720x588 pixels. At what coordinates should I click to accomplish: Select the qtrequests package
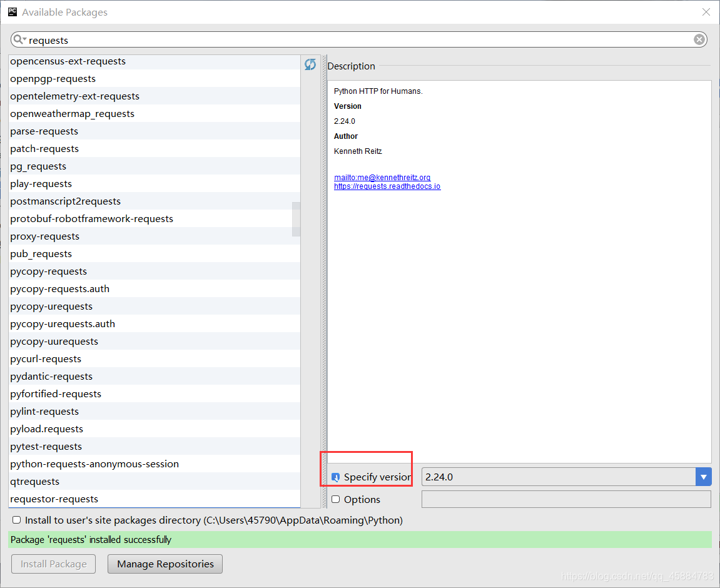pyautogui.click(x=34, y=481)
